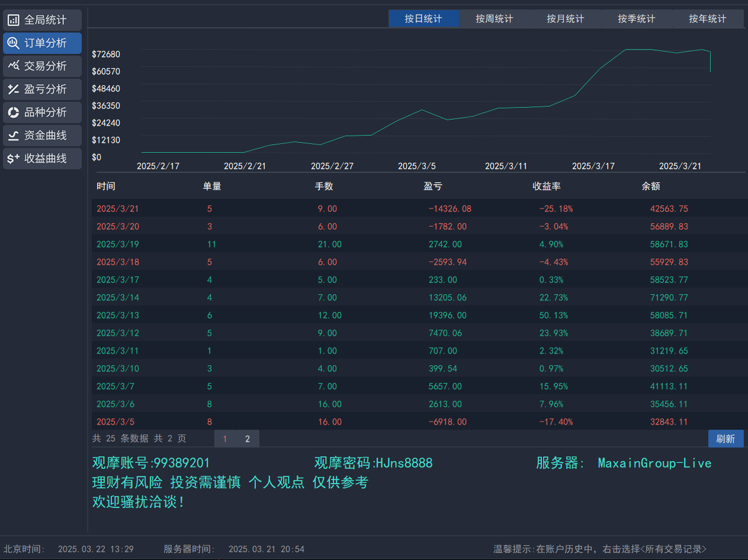Switch to 按周统计 tab
Screen dimensions: 748x560
tap(495, 19)
